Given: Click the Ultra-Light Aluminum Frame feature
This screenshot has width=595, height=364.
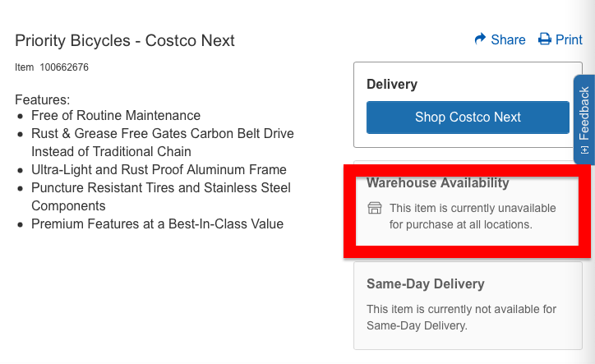Looking at the screenshot, I should [x=159, y=170].
